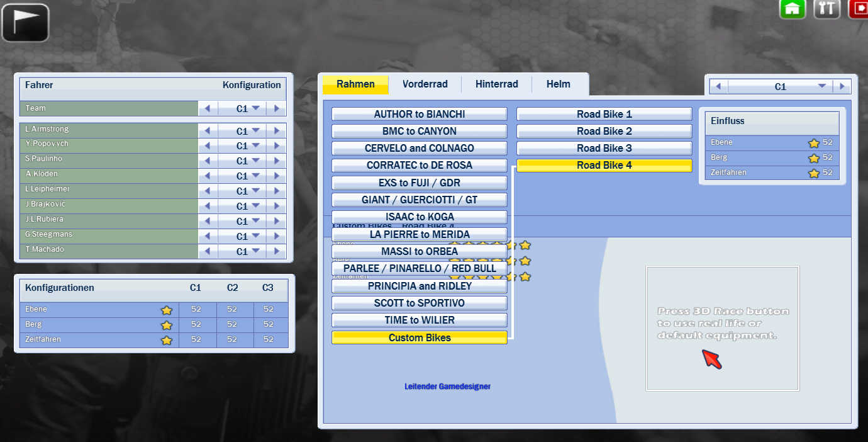Switch to the Helm tab
868x442 pixels.
click(x=558, y=84)
